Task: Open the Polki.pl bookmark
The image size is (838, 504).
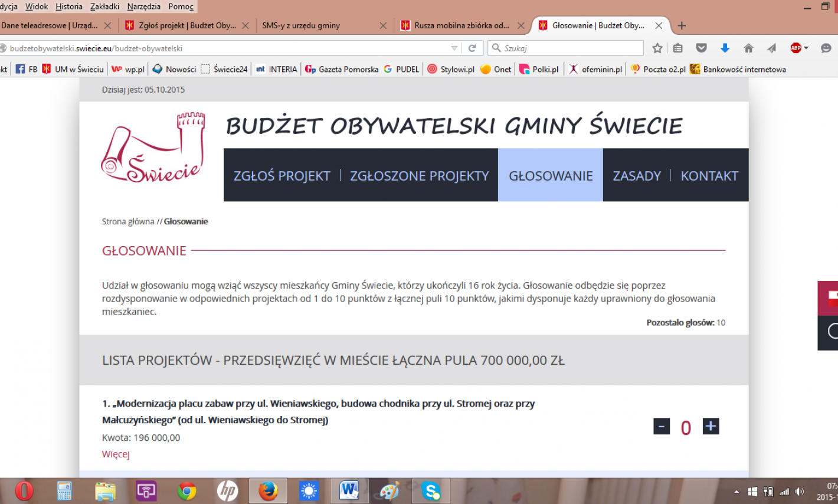Action: 539,69
